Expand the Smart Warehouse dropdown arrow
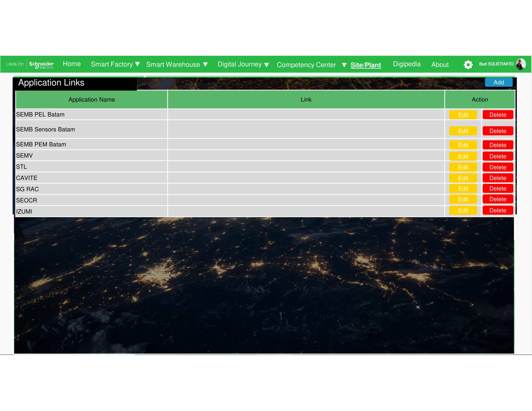The image size is (532, 411). (x=205, y=65)
